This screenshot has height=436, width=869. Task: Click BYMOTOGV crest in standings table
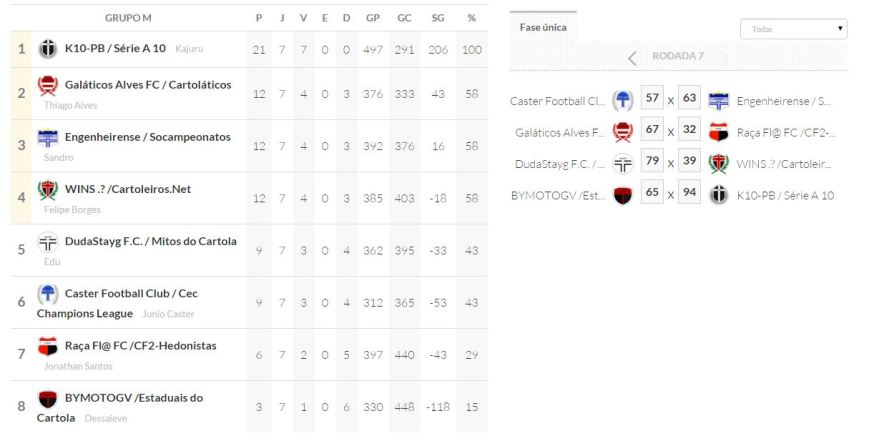48,397
